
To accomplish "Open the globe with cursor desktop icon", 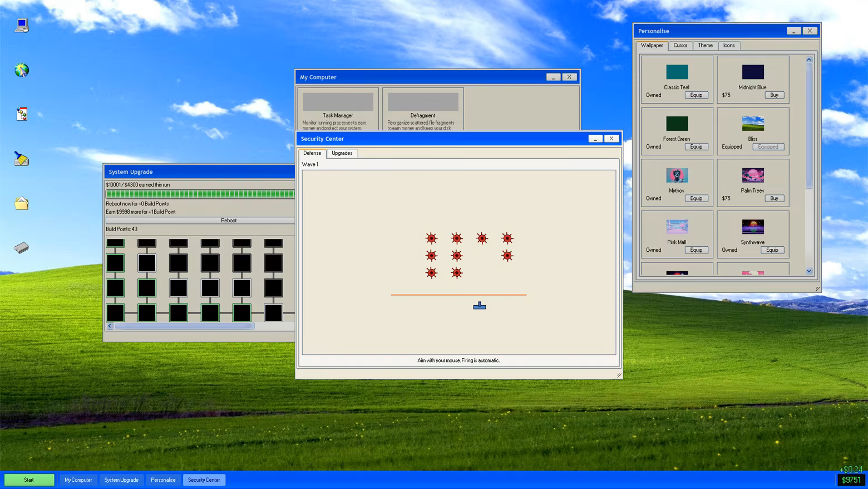I will (22, 70).
